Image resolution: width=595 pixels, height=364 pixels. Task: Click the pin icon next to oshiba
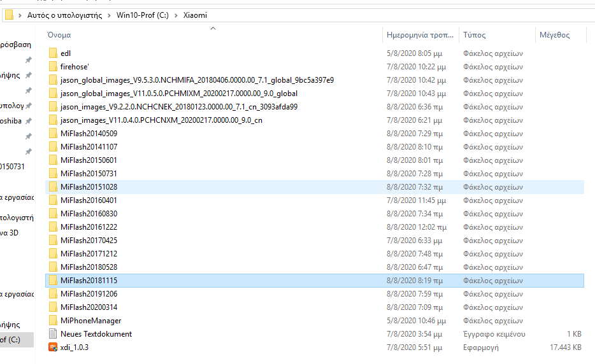point(28,121)
